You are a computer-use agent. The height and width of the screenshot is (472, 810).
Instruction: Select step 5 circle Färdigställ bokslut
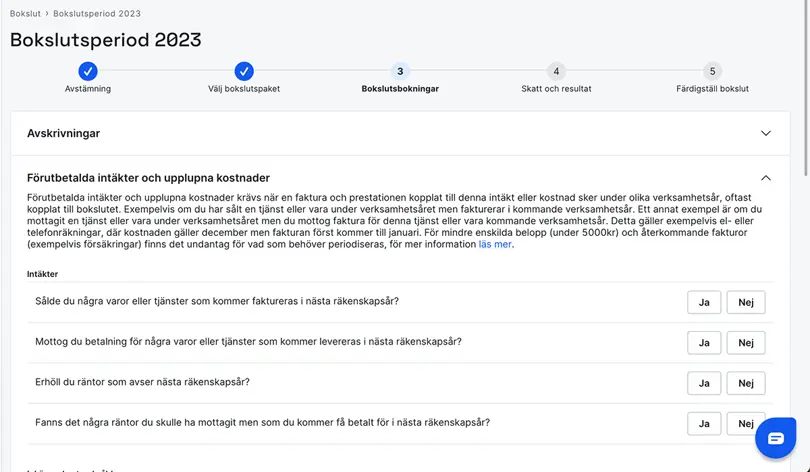tap(712, 71)
